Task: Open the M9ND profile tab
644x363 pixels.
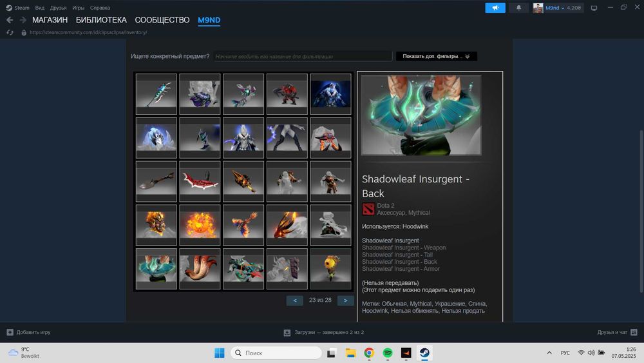Action: [x=209, y=20]
